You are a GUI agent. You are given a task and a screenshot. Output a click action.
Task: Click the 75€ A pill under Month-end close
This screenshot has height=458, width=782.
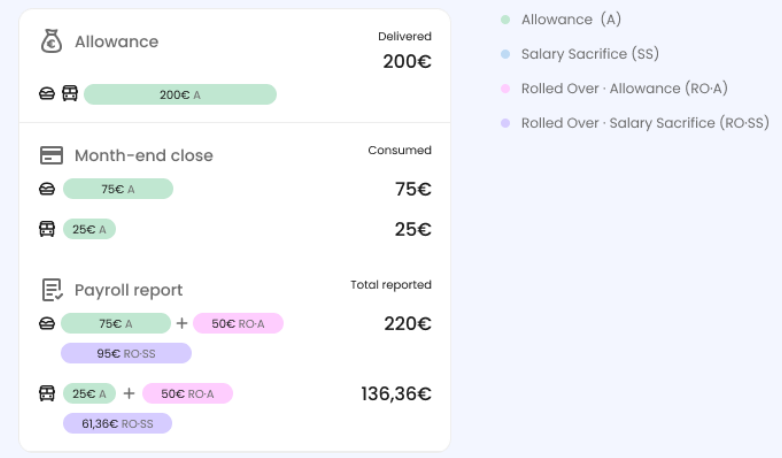[x=118, y=189]
